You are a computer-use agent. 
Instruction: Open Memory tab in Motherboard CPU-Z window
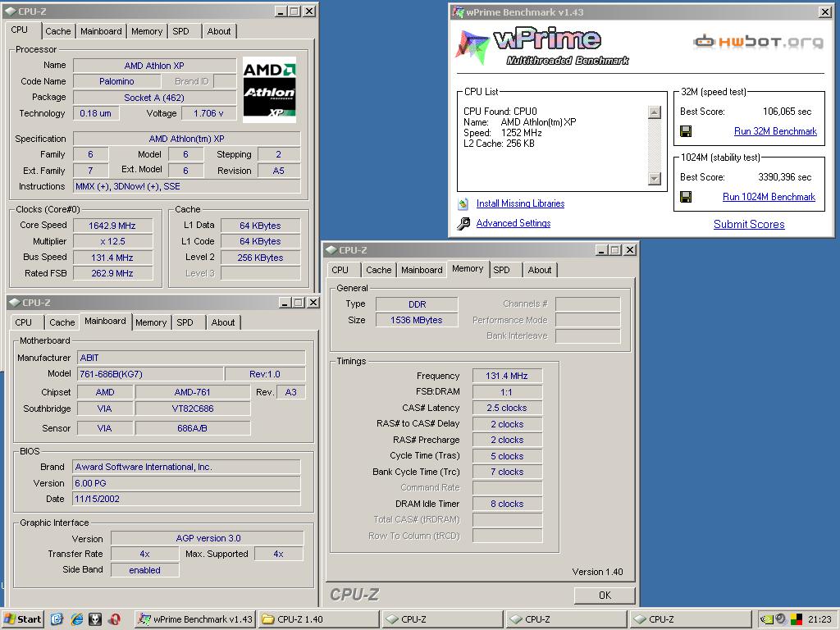(151, 322)
